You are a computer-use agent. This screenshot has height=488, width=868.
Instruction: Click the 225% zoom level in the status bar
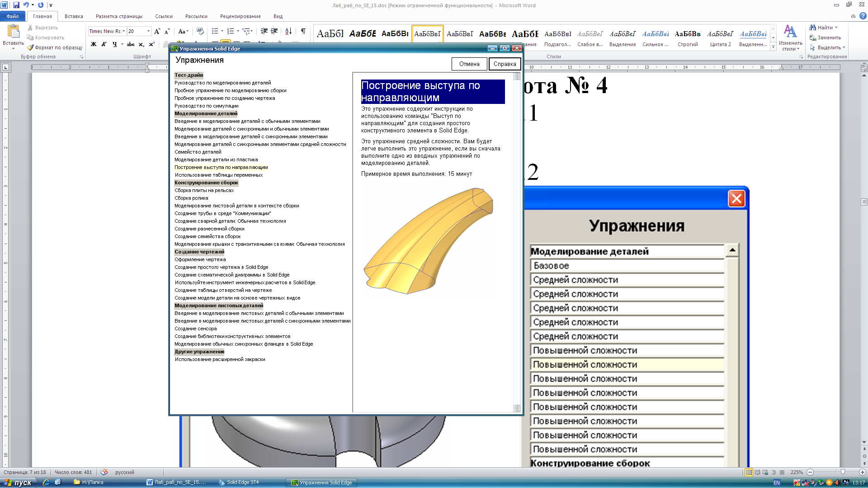pyautogui.click(x=797, y=472)
